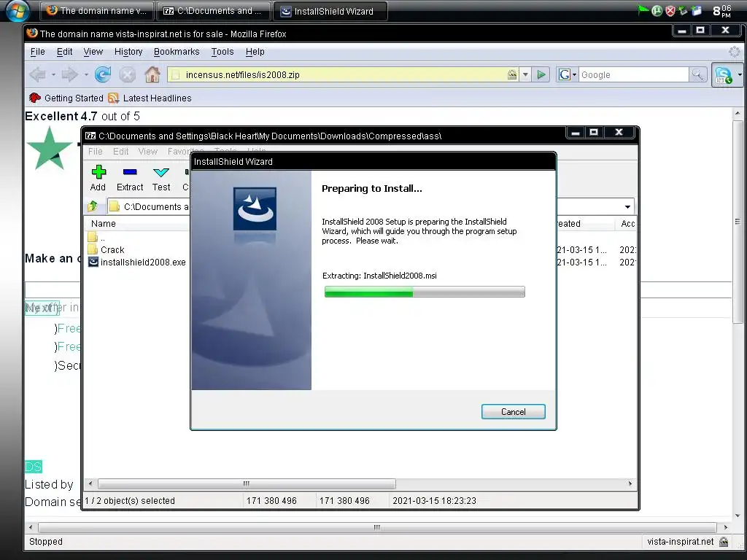The image size is (747, 560).
Task: Click the Firefox Stop loading button
Action: tap(127, 75)
